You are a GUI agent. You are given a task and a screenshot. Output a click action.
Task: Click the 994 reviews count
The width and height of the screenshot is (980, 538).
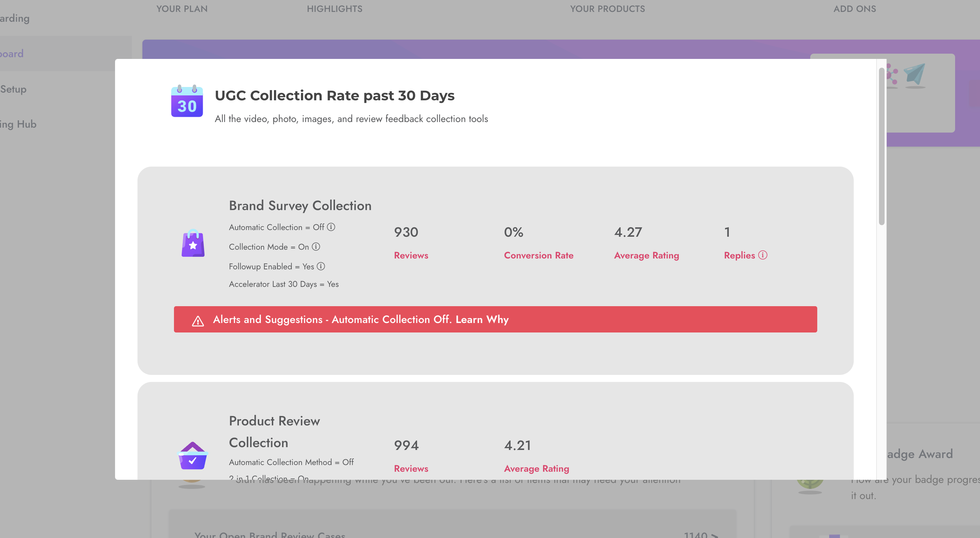[x=406, y=445]
